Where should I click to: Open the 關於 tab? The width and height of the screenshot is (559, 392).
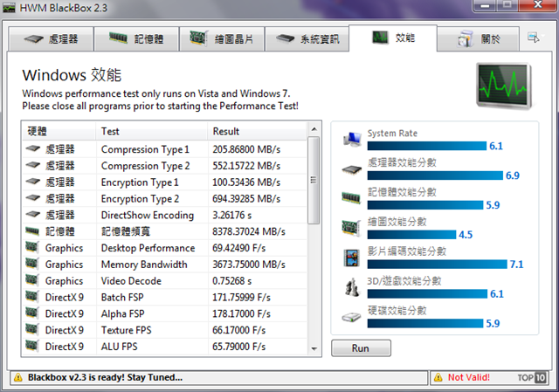coord(478,38)
